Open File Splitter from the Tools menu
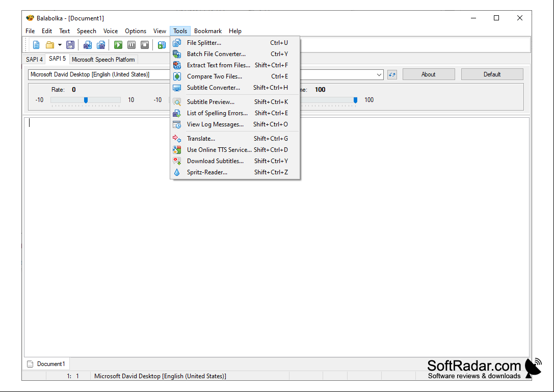This screenshot has height=392, width=554. pyautogui.click(x=235, y=43)
